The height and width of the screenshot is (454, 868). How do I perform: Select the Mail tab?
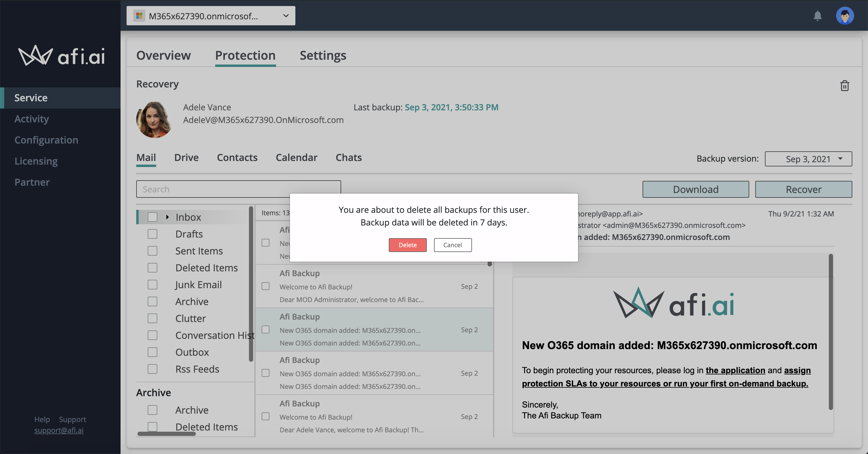click(x=146, y=158)
